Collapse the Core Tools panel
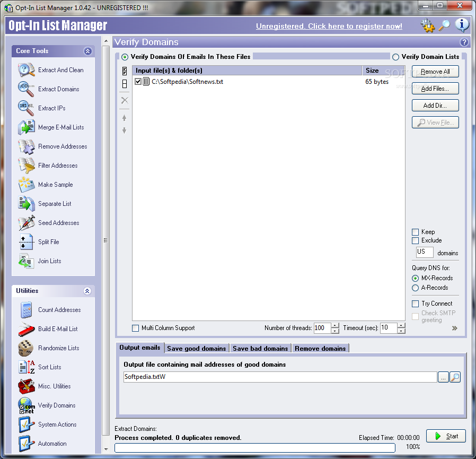 [88, 51]
